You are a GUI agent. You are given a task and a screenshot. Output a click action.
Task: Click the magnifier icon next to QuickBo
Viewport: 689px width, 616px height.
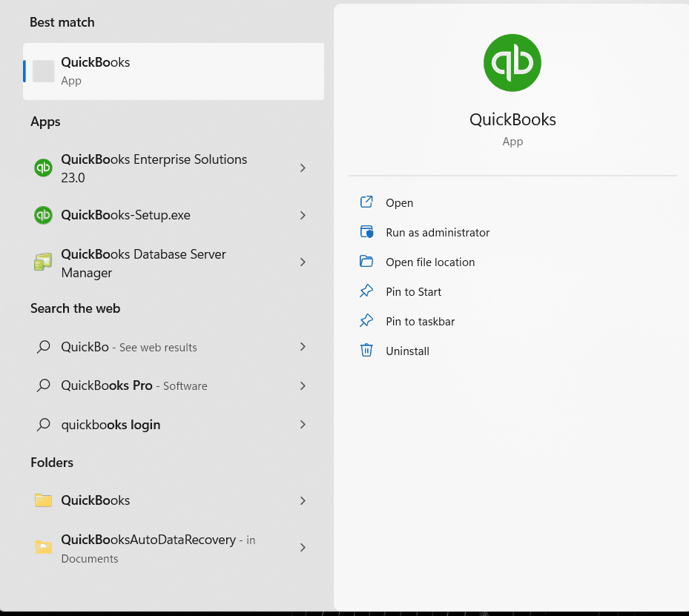click(x=43, y=347)
